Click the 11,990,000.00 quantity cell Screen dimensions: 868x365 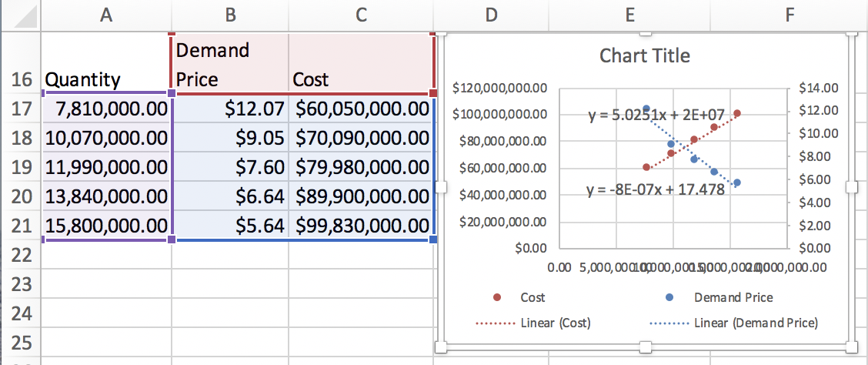[x=106, y=168]
